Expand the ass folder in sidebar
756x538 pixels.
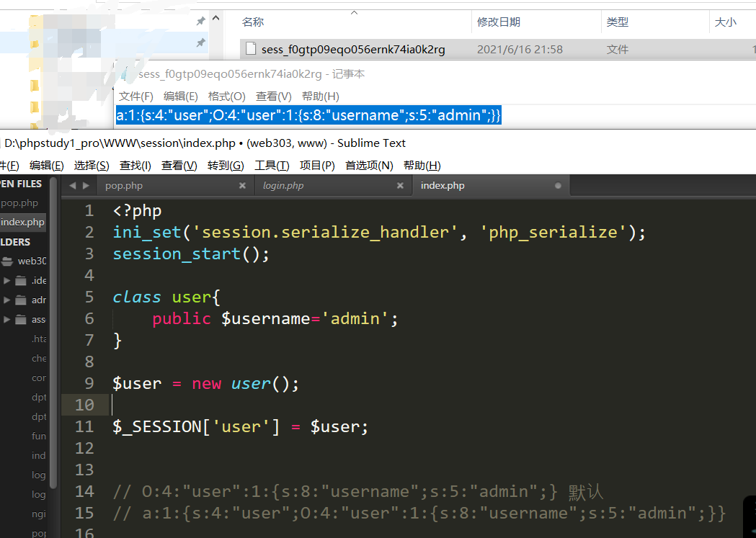tap(6, 319)
